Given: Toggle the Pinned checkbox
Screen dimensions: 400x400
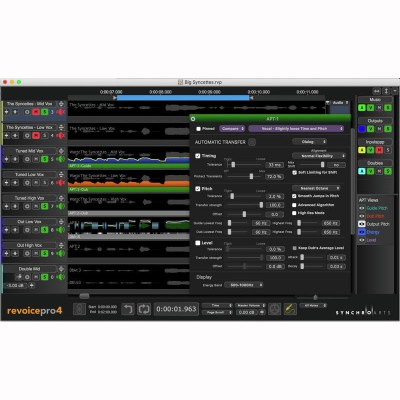Looking at the screenshot, I should 199,129.
